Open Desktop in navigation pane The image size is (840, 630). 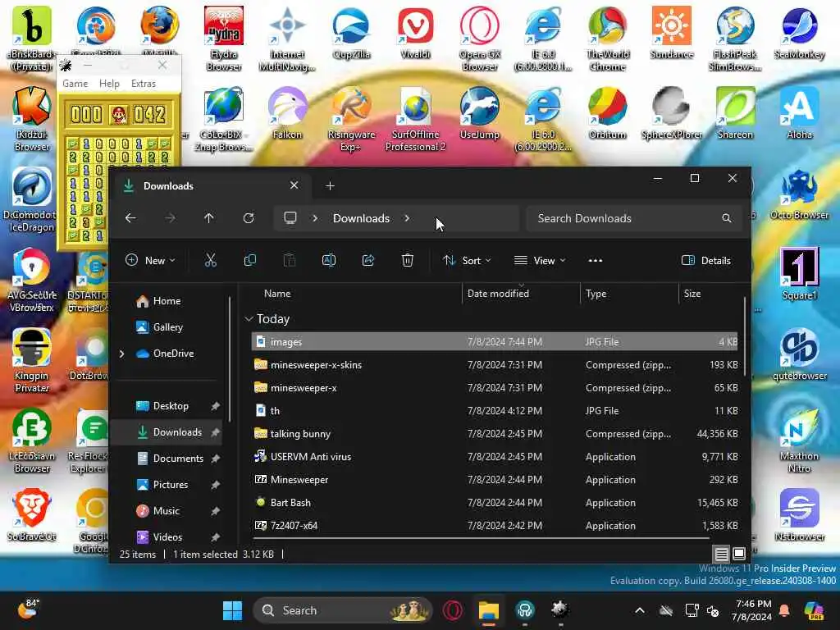(171, 406)
